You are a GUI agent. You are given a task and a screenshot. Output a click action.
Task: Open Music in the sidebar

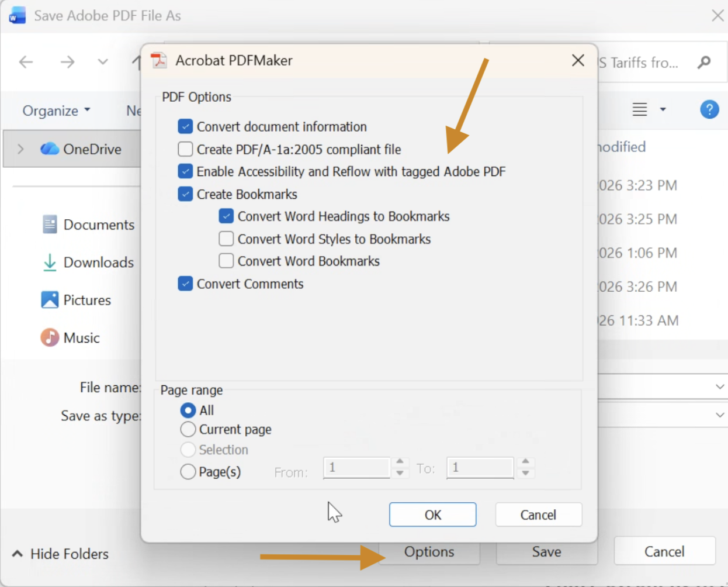pos(81,338)
